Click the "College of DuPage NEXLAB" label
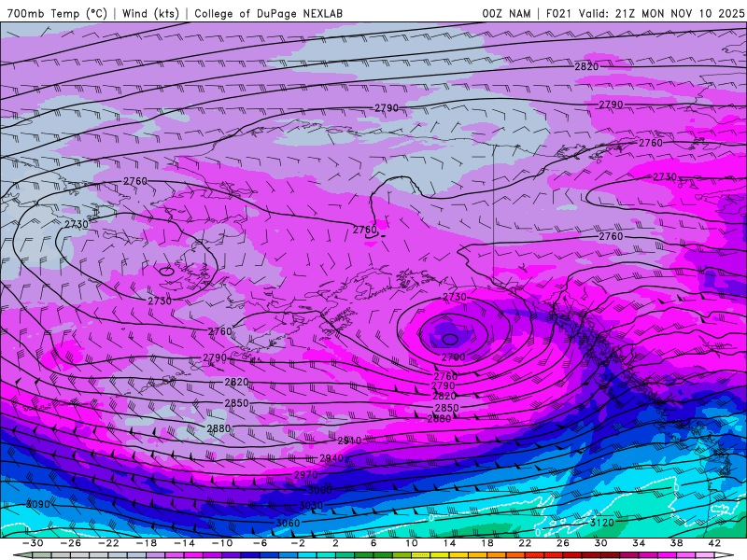 [268, 13]
